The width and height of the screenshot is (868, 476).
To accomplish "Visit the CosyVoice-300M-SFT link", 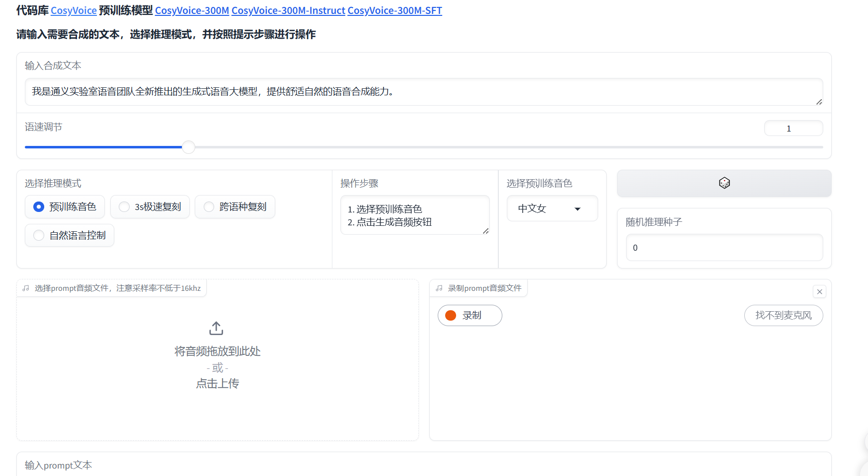I will coord(395,10).
